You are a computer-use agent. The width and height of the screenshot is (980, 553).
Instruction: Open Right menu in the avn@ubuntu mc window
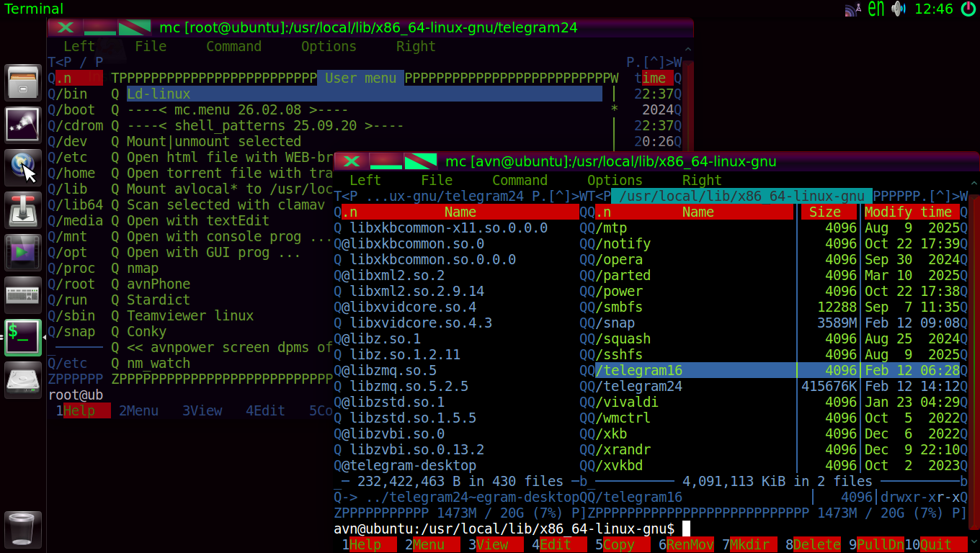coord(702,180)
